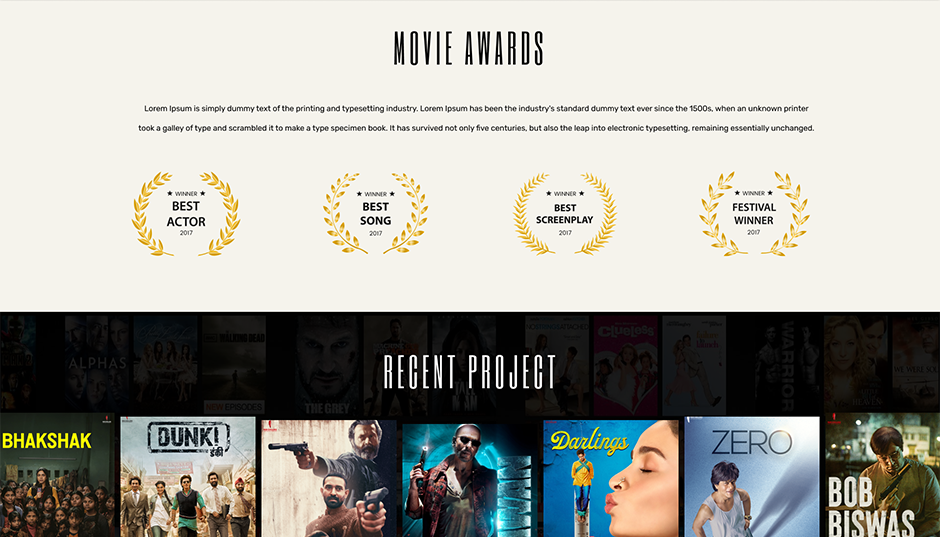The width and height of the screenshot is (940, 537).
Task: Select the poster with two men aiming guns
Action: click(x=329, y=478)
